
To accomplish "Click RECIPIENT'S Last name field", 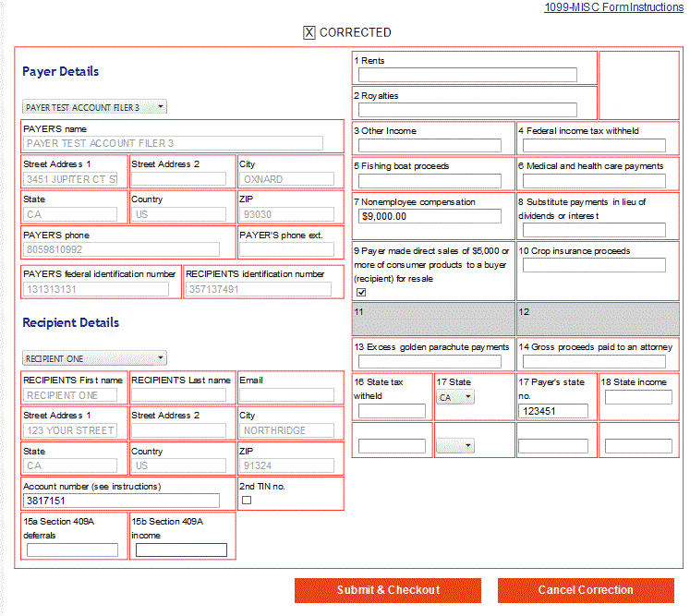I will pos(178,395).
